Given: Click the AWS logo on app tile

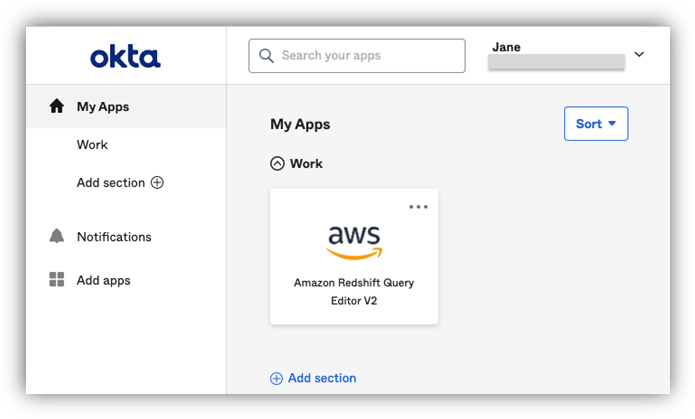Looking at the screenshot, I should pos(353,241).
